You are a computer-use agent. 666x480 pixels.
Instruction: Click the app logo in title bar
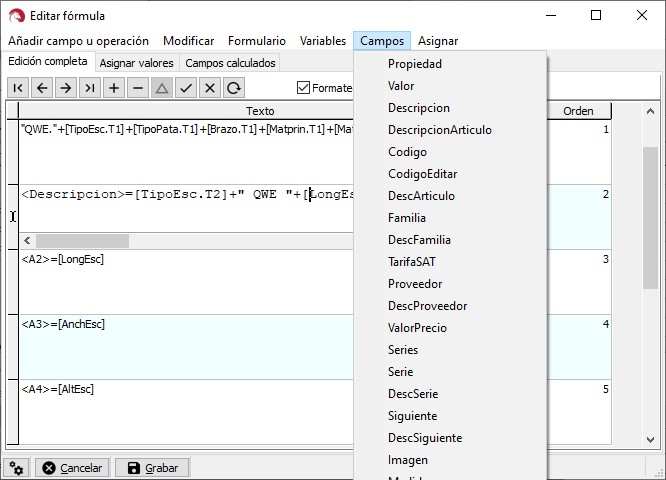[17, 16]
